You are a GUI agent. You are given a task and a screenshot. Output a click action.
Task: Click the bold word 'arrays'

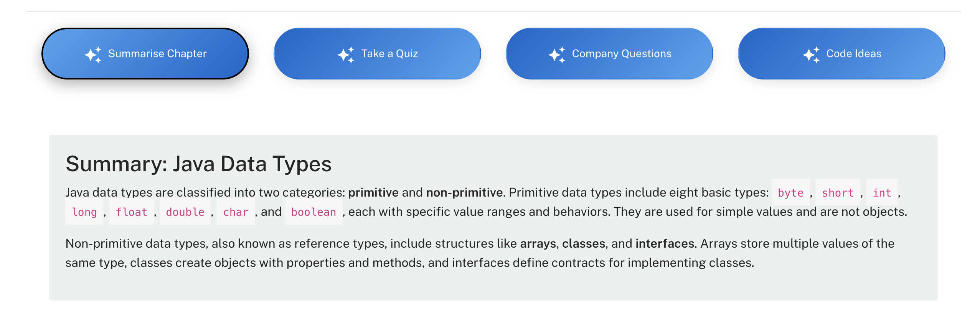pos(538,243)
